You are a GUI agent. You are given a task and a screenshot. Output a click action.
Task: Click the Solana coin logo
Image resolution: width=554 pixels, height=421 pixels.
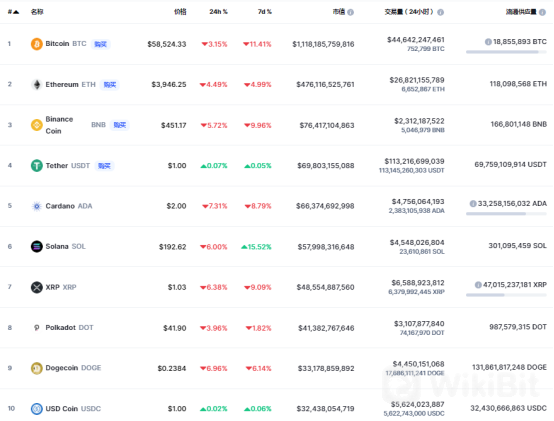[37, 247]
